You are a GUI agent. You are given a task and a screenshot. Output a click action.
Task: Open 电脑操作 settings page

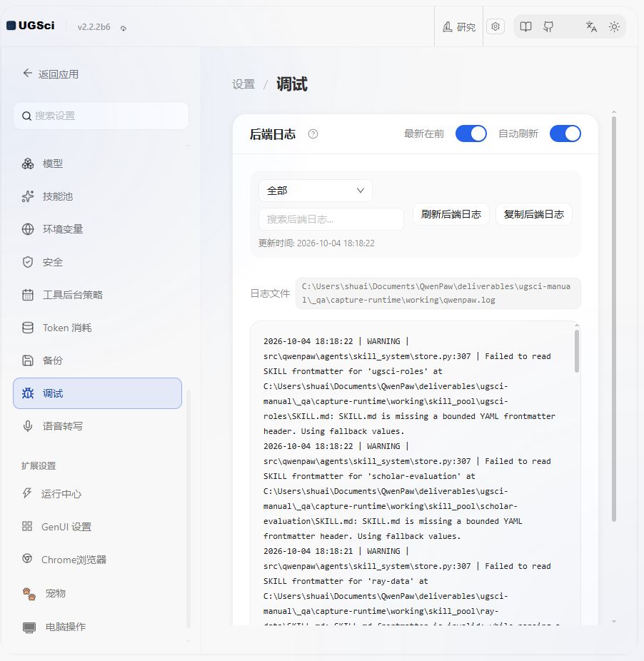point(97,627)
